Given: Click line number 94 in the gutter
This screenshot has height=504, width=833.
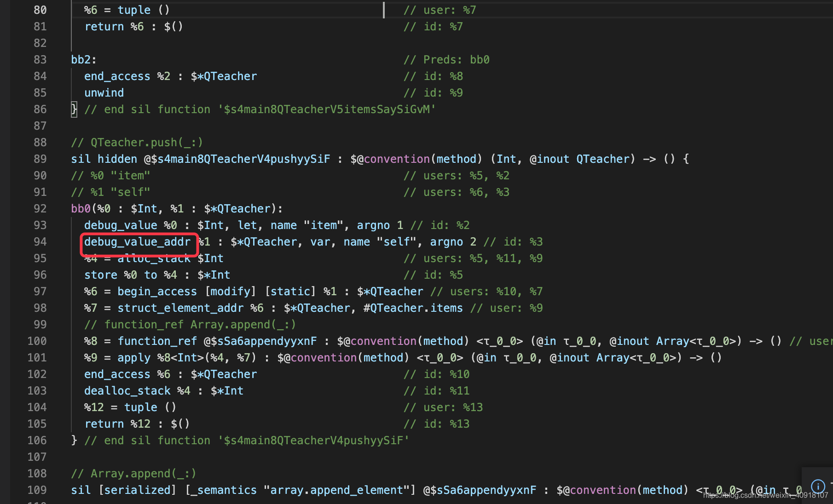Looking at the screenshot, I should coord(40,242).
